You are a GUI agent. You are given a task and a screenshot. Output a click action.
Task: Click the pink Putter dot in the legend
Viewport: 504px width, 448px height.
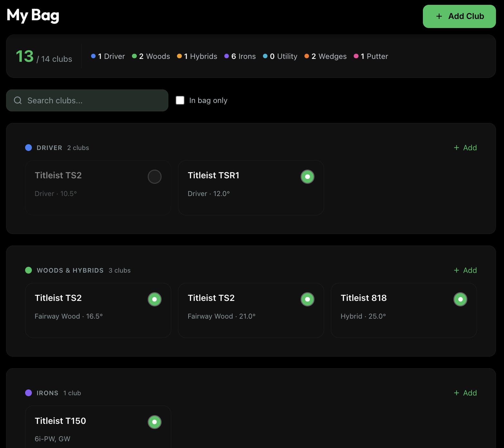[x=356, y=56]
